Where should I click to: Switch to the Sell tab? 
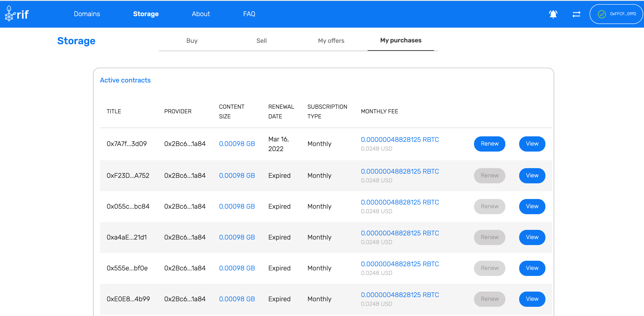pyautogui.click(x=261, y=41)
